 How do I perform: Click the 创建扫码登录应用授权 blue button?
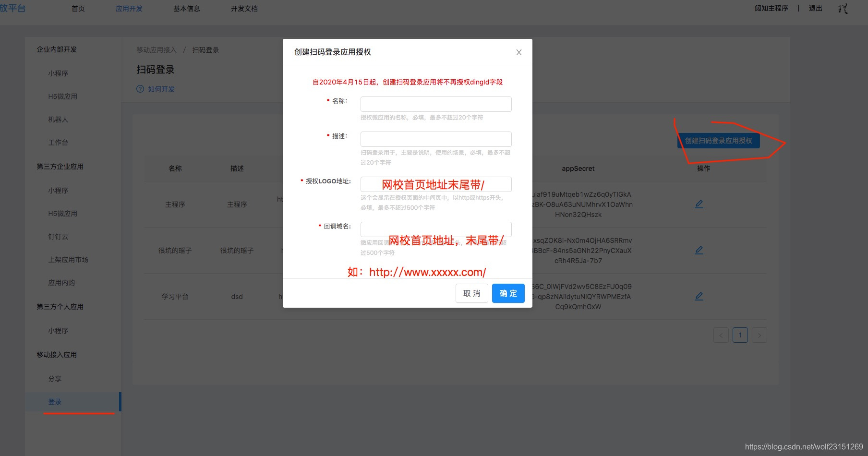718,141
